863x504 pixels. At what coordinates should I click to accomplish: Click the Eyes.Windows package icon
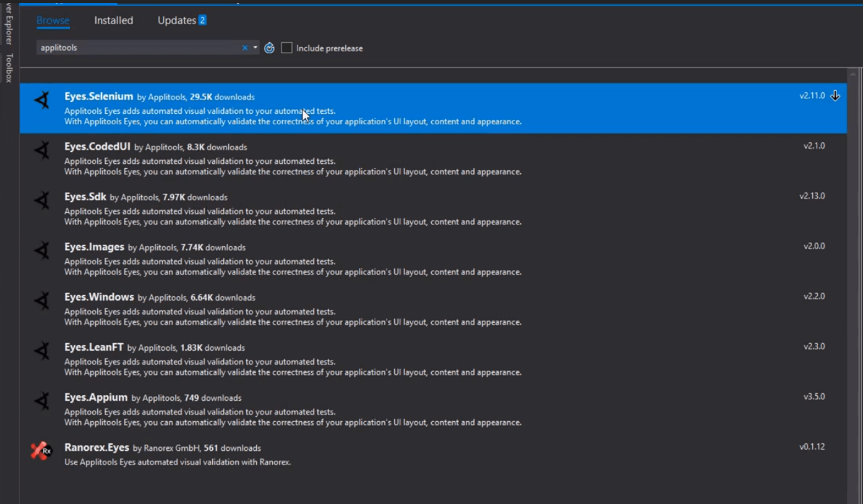[42, 300]
